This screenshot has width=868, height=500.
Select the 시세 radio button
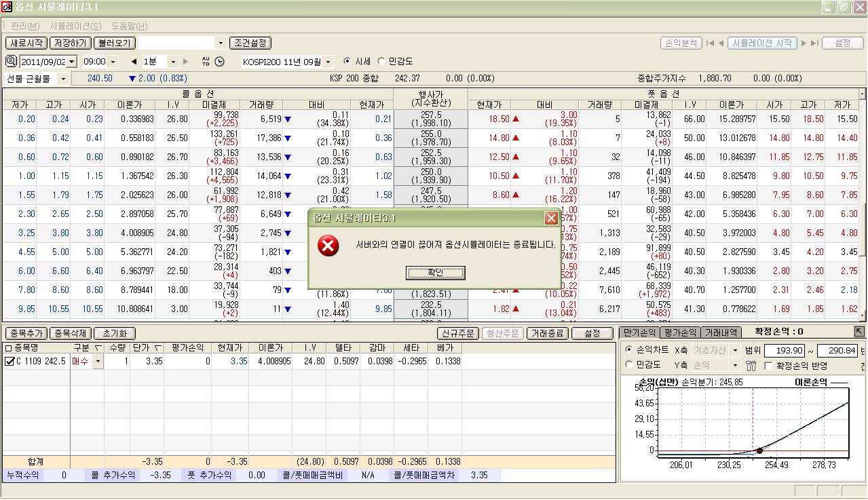coord(347,61)
